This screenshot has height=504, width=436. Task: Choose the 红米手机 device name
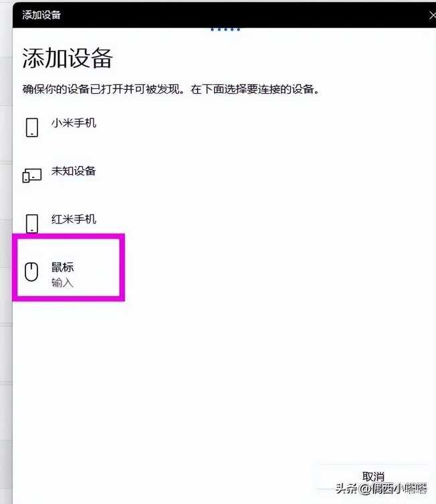click(x=74, y=219)
